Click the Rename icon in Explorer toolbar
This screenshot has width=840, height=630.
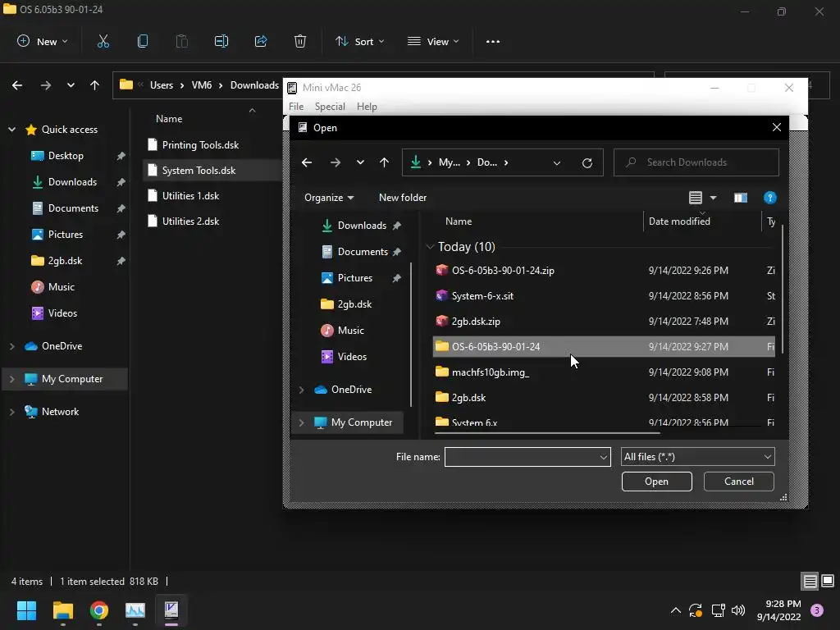click(221, 41)
